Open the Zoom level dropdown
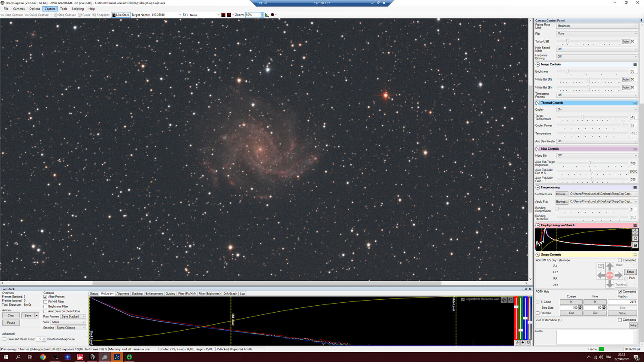The image size is (644, 362). tap(262, 15)
